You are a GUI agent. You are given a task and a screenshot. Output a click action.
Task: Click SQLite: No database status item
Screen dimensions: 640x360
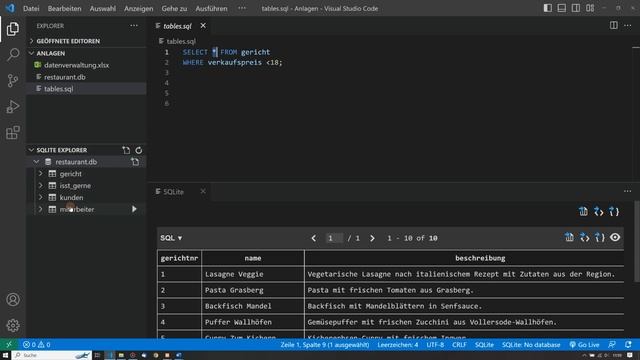click(x=531, y=344)
